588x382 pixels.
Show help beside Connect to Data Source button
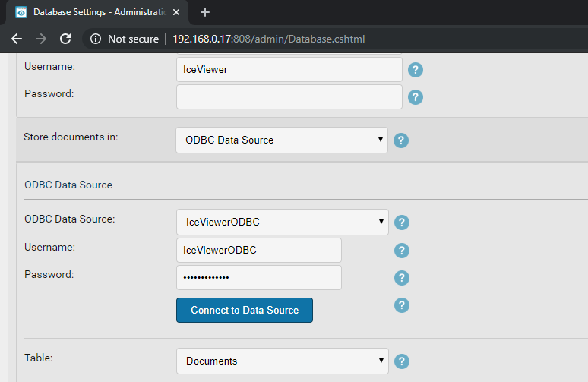tap(402, 305)
